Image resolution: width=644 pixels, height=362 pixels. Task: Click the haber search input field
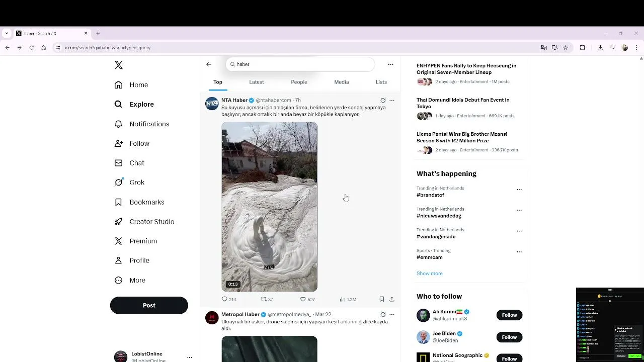[300, 64]
